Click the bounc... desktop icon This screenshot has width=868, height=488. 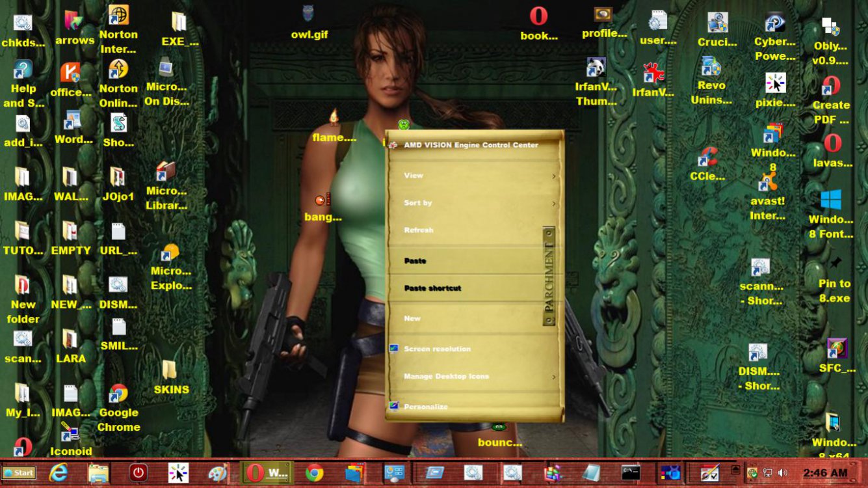pyautogui.click(x=499, y=435)
